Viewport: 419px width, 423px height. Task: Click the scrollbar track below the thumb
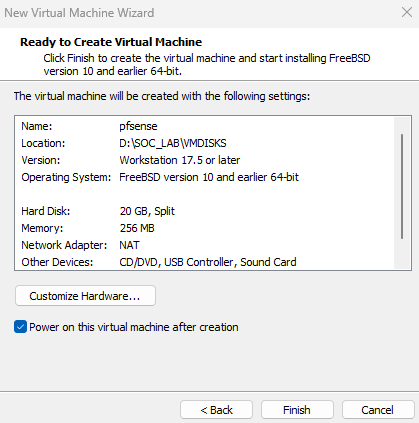(402, 253)
